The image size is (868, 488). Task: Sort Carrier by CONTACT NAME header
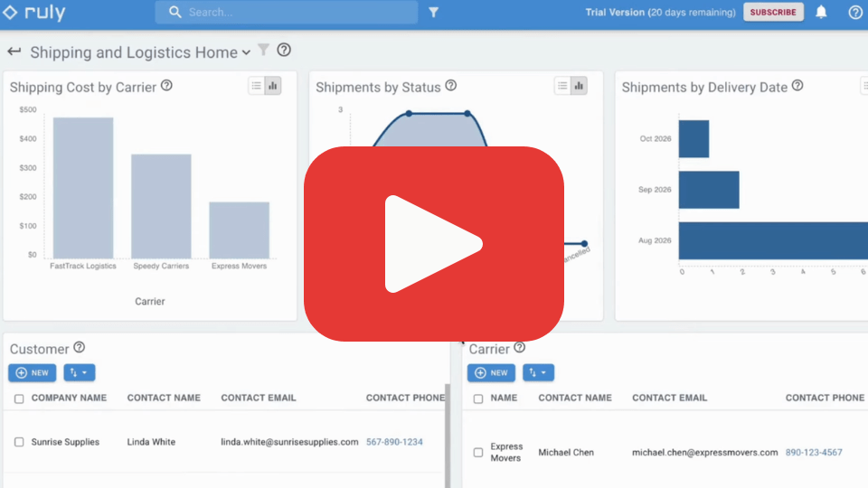pyautogui.click(x=575, y=398)
